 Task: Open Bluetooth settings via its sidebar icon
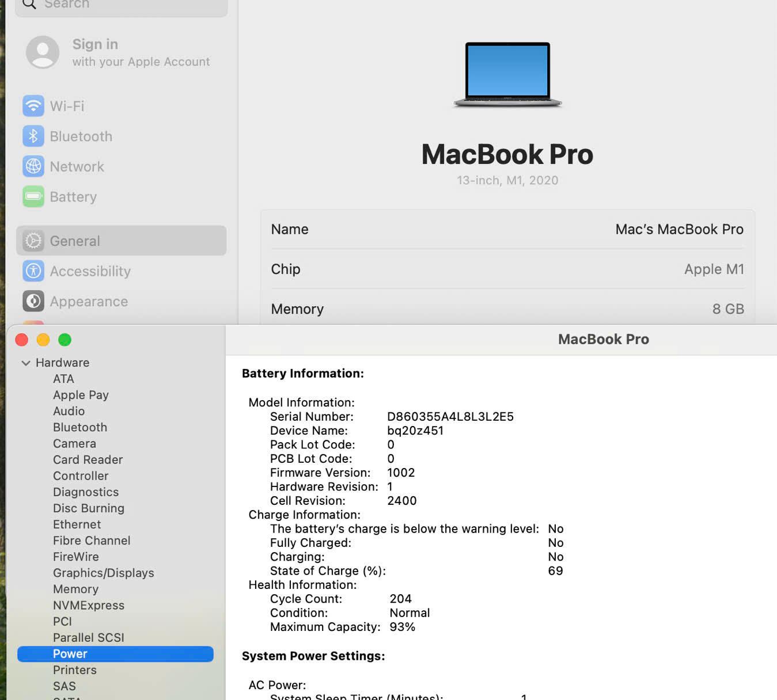(x=33, y=136)
